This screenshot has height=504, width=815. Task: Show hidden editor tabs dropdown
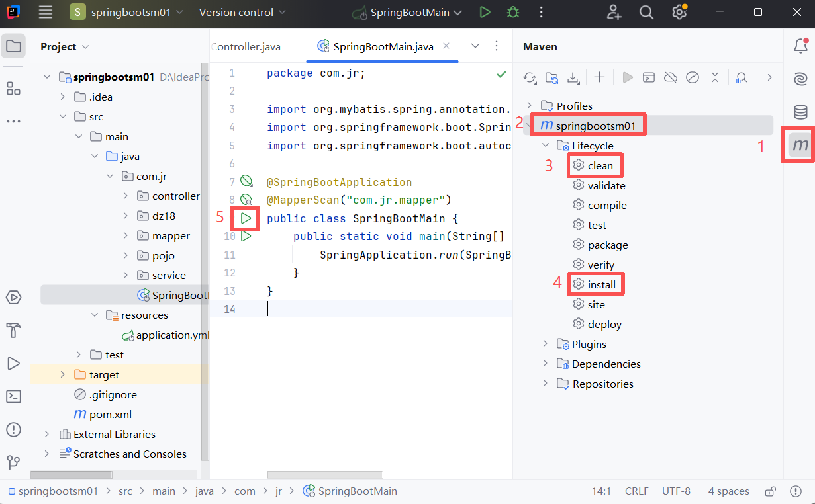pos(475,46)
